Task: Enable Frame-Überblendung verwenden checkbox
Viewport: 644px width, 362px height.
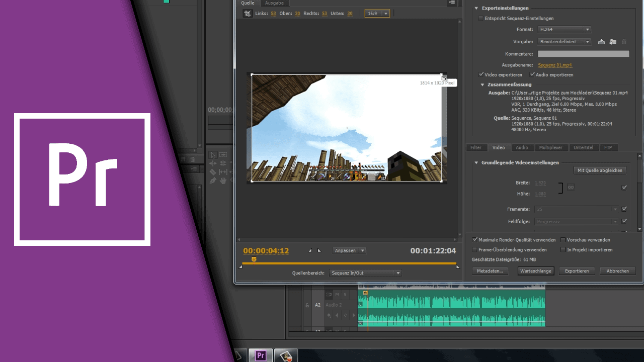Action: point(475,249)
